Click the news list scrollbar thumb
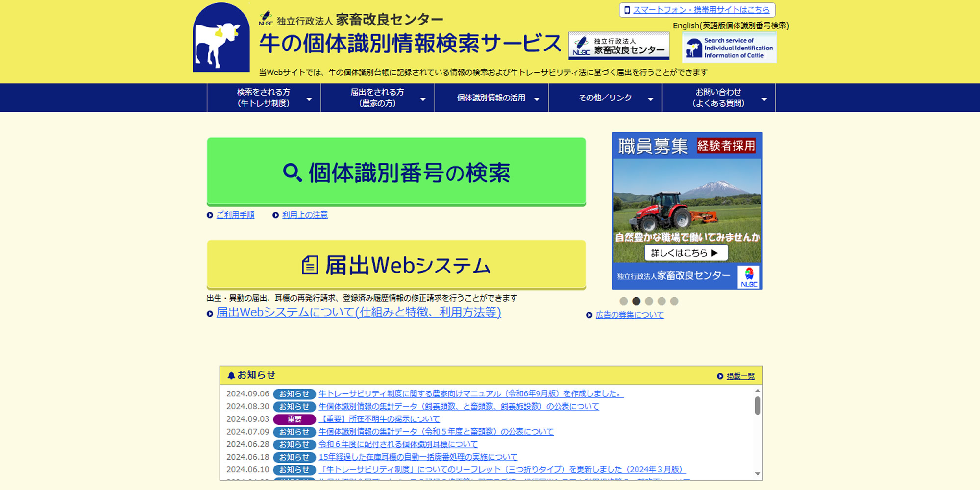The height and width of the screenshot is (490, 980). pos(758,406)
